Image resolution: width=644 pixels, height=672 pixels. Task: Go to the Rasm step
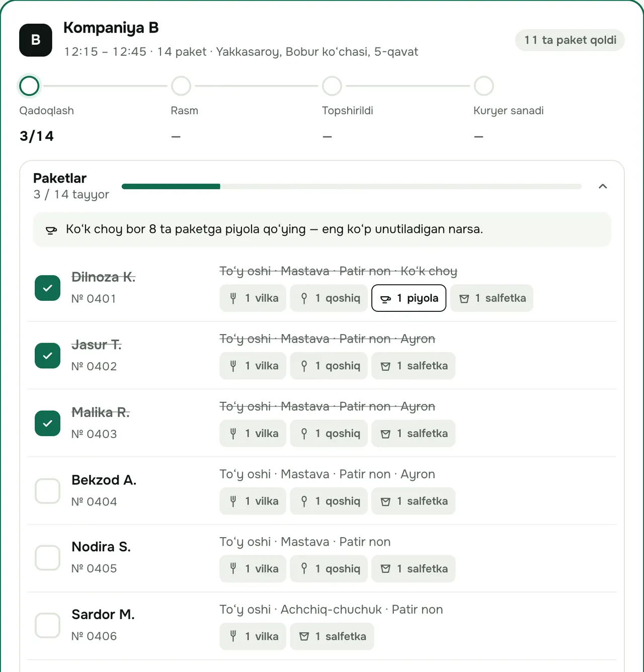pos(181,86)
